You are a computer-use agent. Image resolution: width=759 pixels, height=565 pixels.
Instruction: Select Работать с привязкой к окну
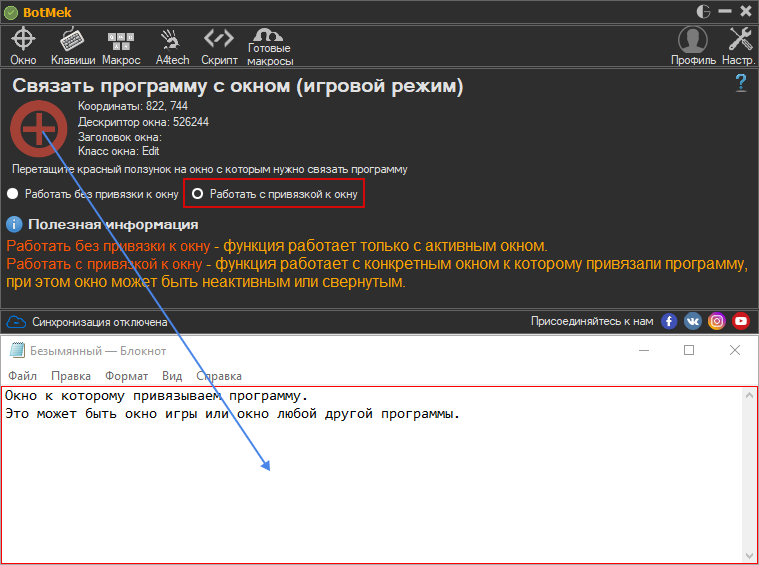[x=274, y=194]
